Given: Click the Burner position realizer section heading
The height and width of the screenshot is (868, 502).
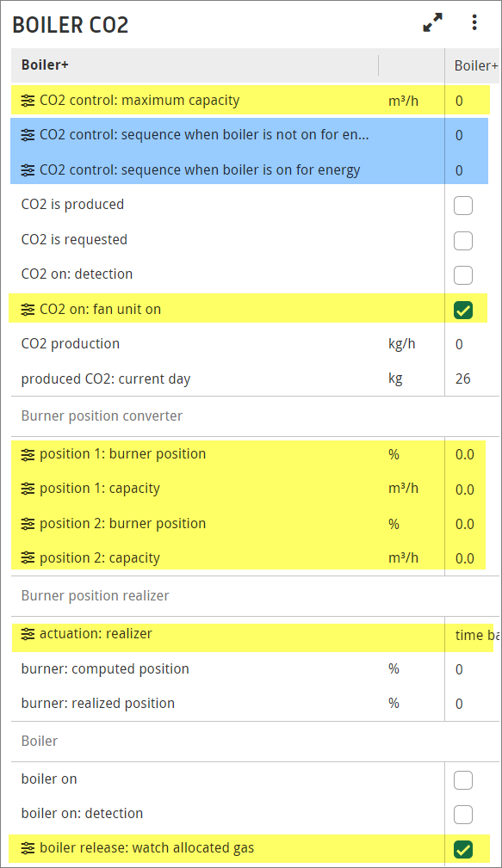Looking at the screenshot, I should 96,596.
